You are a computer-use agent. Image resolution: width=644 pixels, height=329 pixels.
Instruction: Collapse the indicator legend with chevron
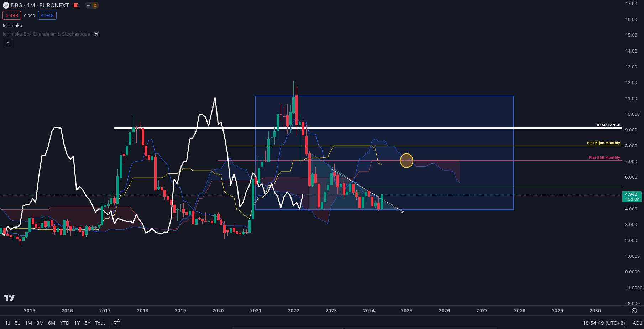point(8,43)
